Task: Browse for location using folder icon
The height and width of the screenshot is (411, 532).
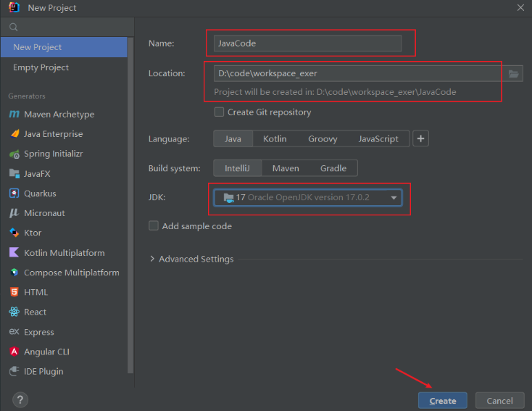Action: pos(513,74)
